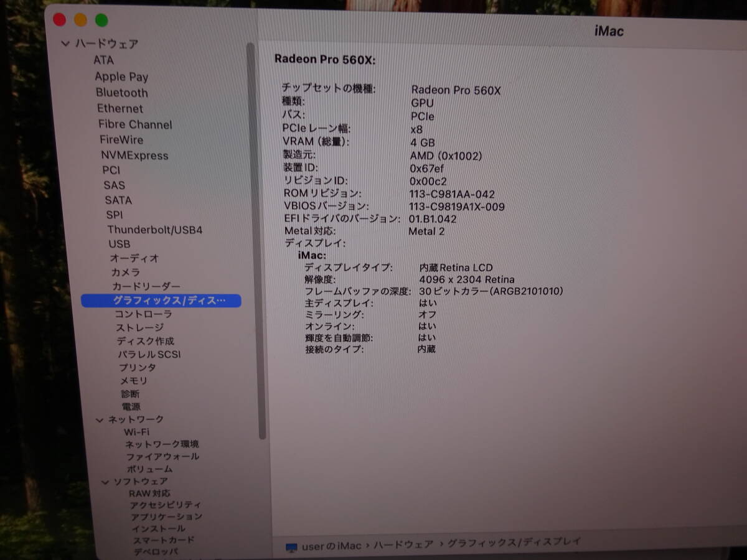Screen dimensions: 747x560
Task: Select the highlighted グラフィックス/ディス… item
Action: tap(161, 301)
